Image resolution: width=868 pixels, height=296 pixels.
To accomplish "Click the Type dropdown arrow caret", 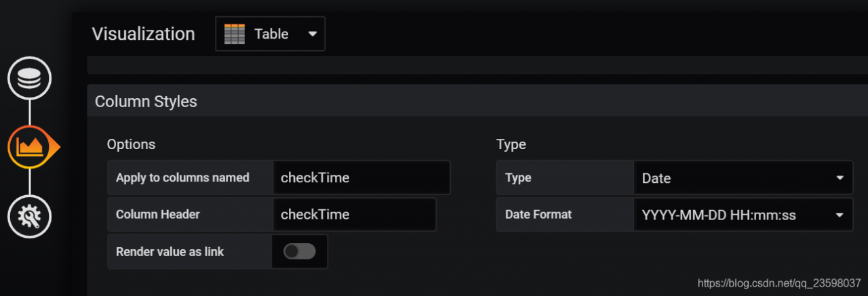I will (840, 178).
